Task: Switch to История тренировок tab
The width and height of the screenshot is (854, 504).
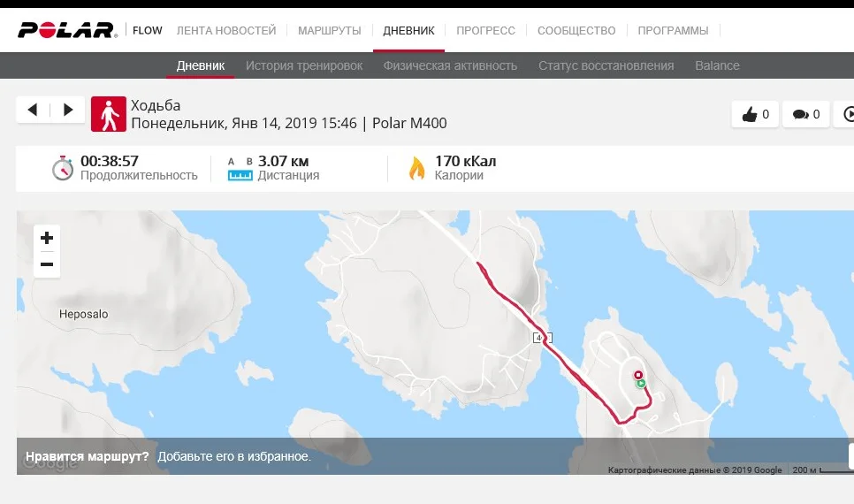Action: [x=304, y=65]
